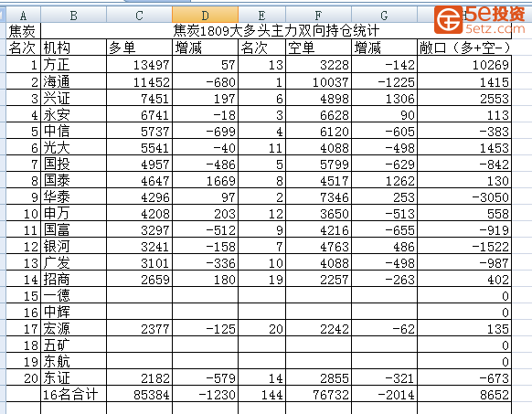The height and width of the screenshot is (414, 532).
Task: Select column A header
Action: (x=23, y=16)
